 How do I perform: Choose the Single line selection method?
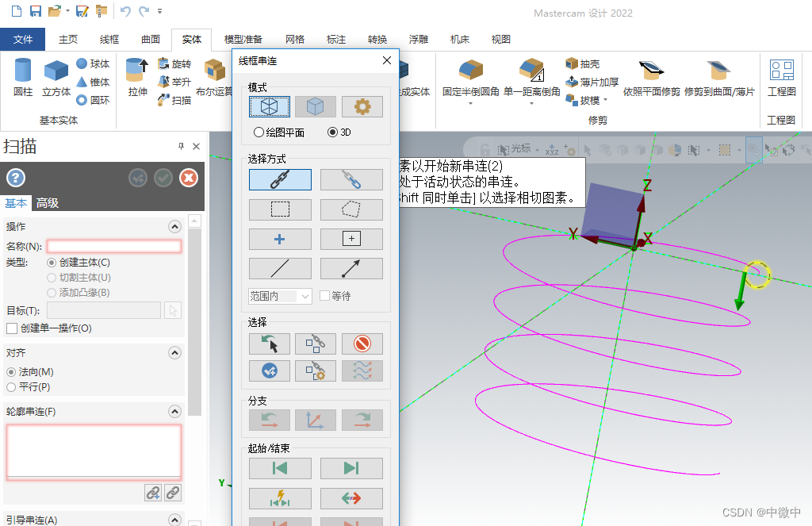point(280,268)
